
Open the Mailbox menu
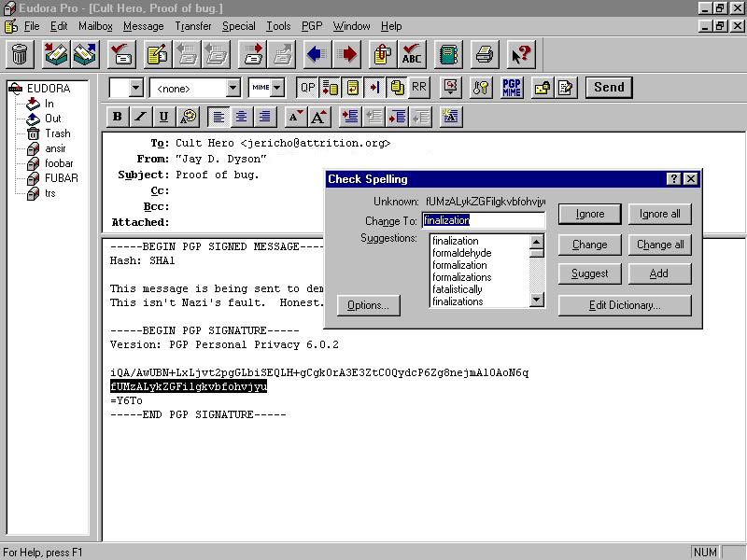(95, 26)
